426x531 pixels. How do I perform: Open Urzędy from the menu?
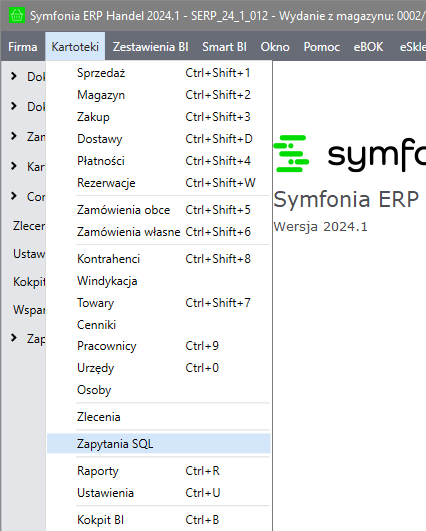pos(158,368)
